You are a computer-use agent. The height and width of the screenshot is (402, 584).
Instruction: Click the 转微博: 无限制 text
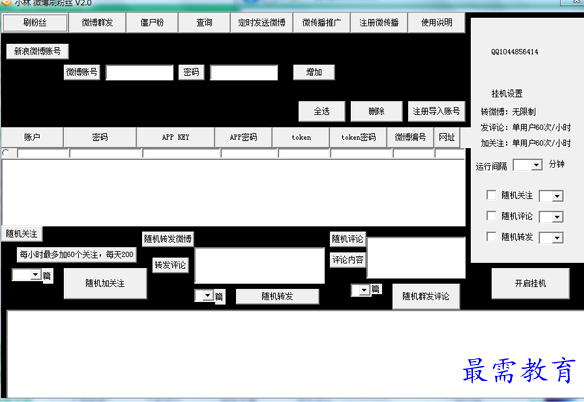click(508, 111)
